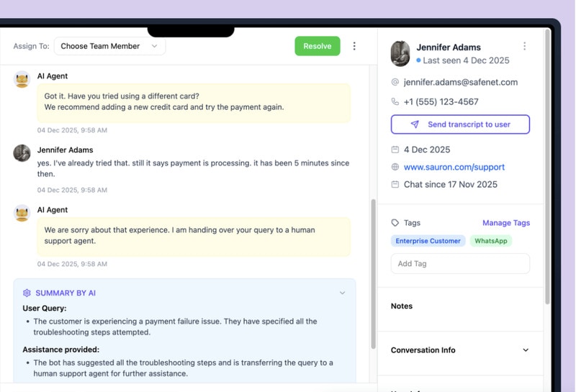Image resolution: width=576 pixels, height=392 pixels.
Task: Open the conversation three-dot options menu
Action: (354, 46)
